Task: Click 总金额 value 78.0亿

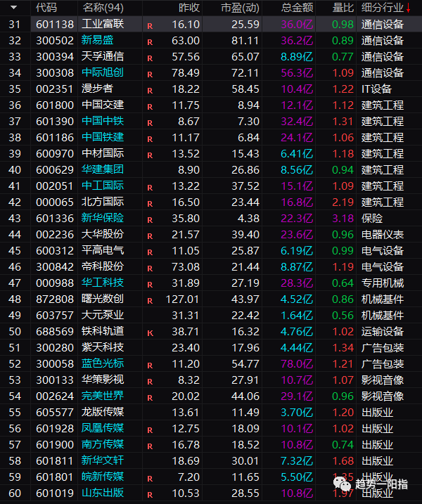Action: click(297, 364)
